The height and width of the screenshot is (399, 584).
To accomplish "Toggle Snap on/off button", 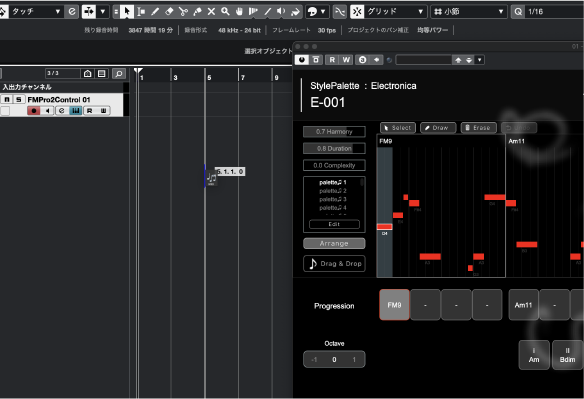I will 357,12.
